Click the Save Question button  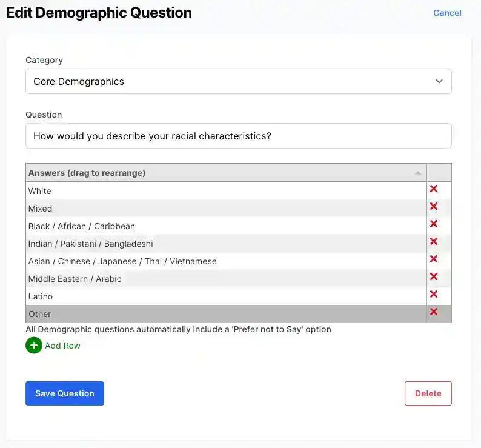coord(65,393)
